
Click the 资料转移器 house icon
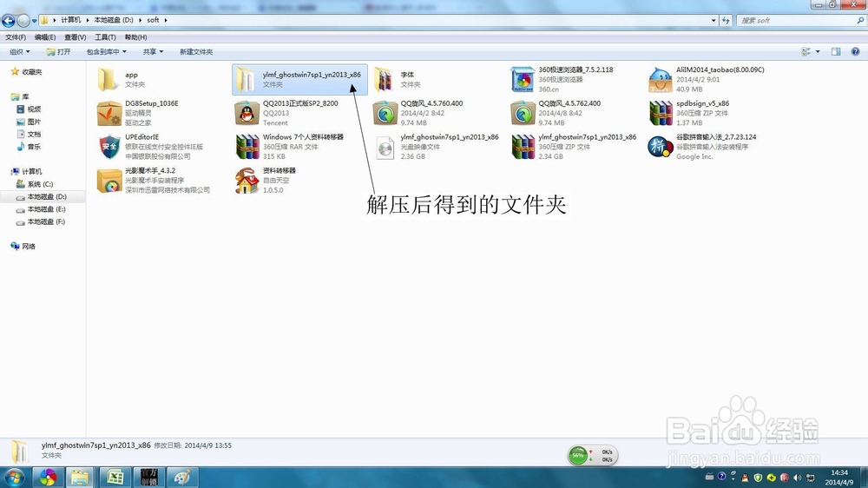coord(247,181)
